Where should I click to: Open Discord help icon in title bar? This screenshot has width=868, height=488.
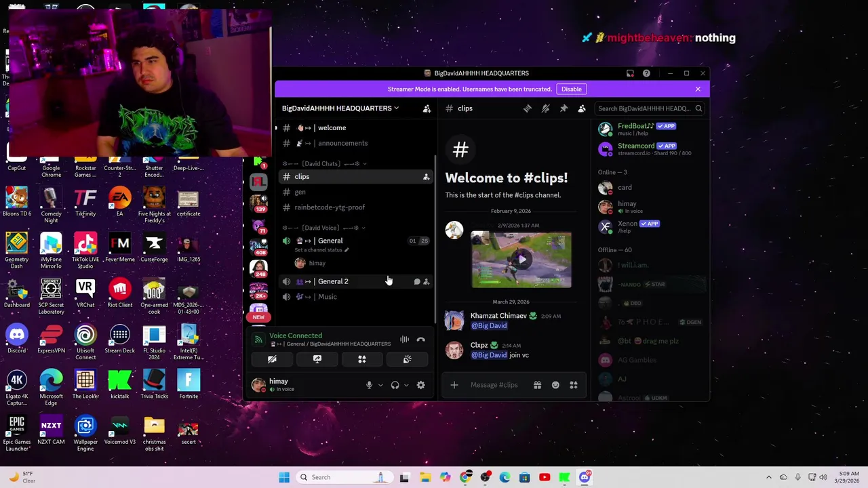(646, 73)
